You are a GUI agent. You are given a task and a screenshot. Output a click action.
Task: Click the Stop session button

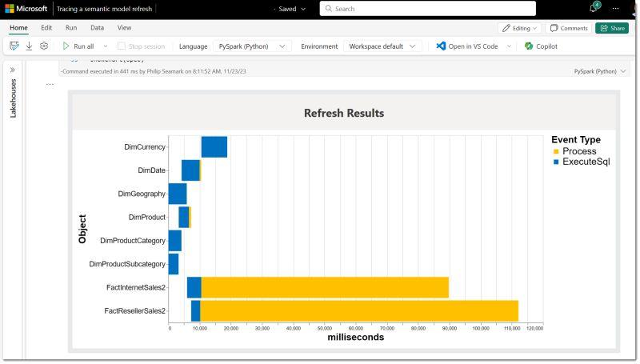(142, 46)
